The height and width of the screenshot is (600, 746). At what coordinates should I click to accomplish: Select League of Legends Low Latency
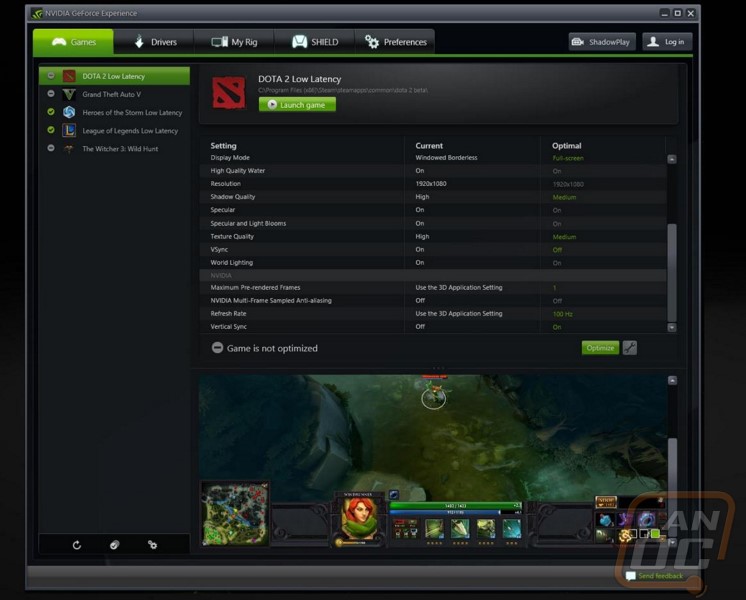[114, 130]
